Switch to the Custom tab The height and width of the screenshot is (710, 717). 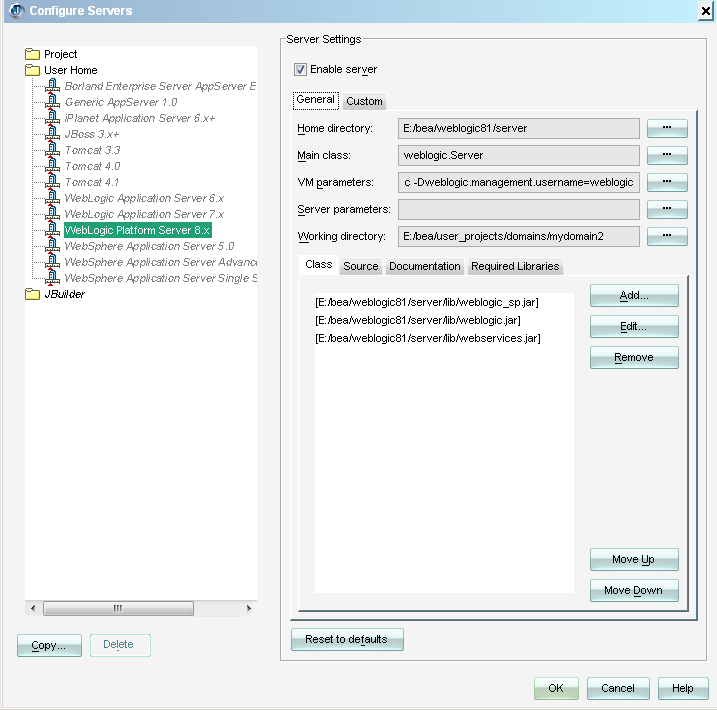click(x=364, y=101)
